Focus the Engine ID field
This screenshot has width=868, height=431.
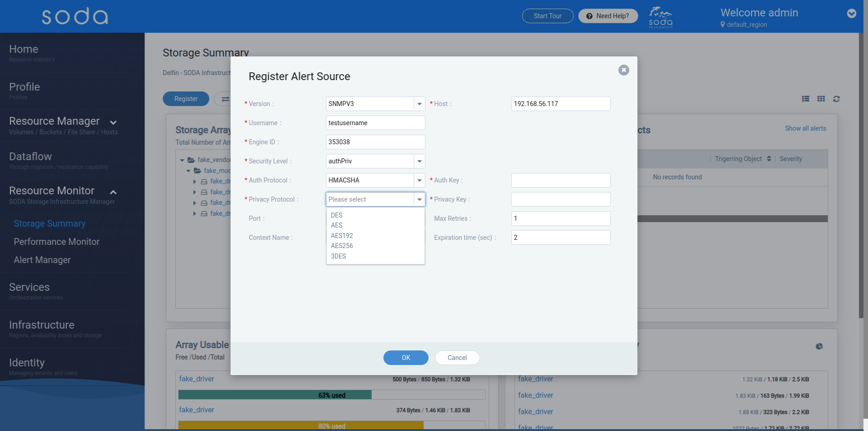[375, 142]
